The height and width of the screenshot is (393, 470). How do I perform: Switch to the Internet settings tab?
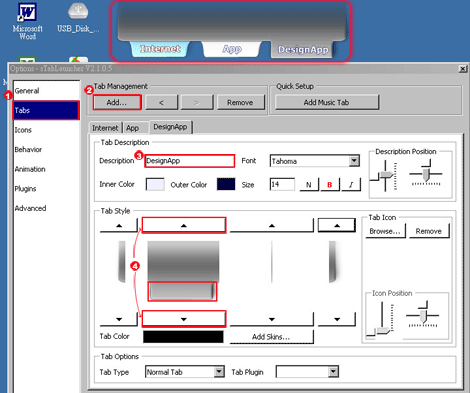point(105,128)
